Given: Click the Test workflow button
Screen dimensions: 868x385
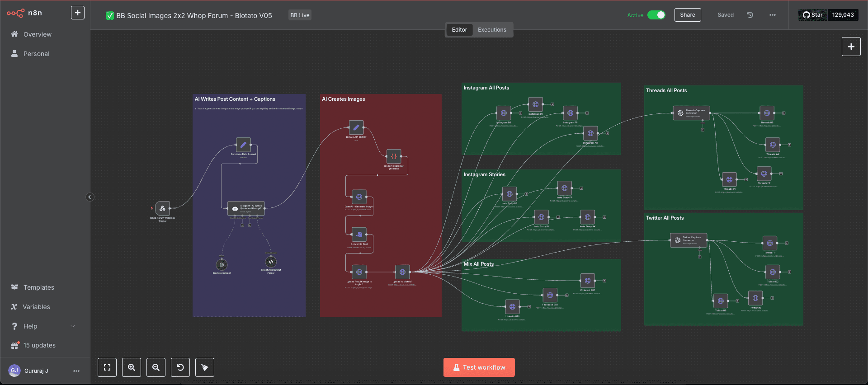Looking at the screenshot, I should point(479,367).
